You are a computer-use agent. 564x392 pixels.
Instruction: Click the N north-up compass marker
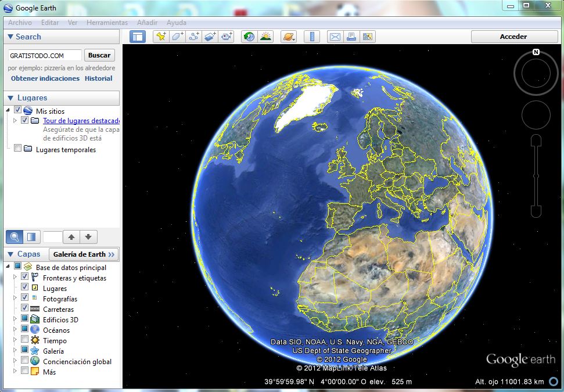click(x=536, y=52)
